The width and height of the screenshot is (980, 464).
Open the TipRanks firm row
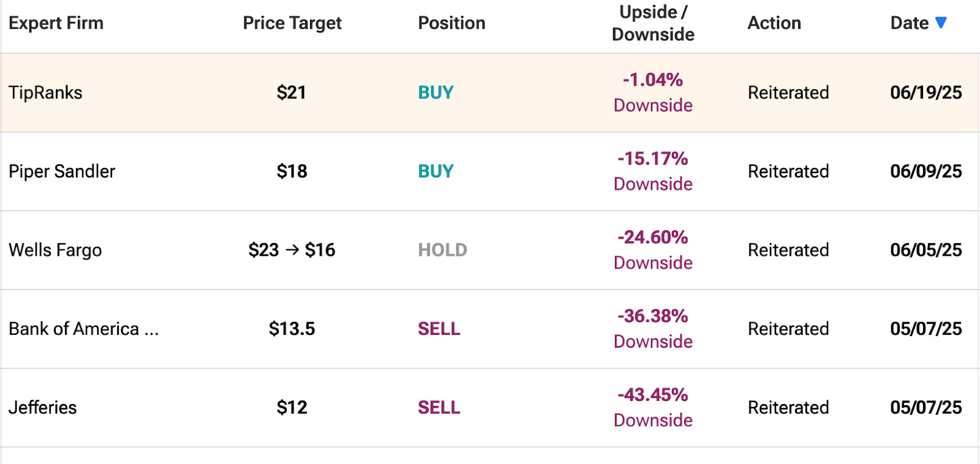click(45, 92)
